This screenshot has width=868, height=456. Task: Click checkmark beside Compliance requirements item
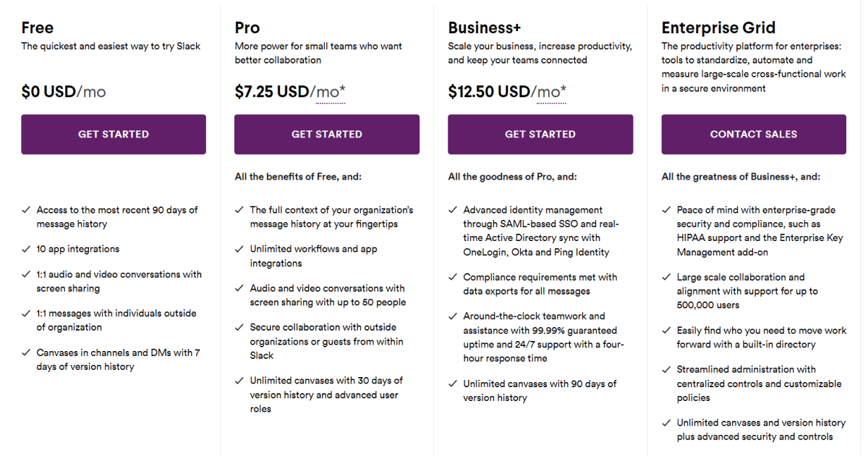453,277
